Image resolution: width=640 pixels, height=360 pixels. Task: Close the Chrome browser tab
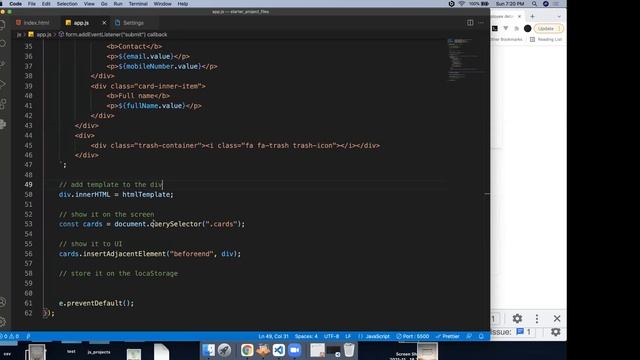click(519, 16)
